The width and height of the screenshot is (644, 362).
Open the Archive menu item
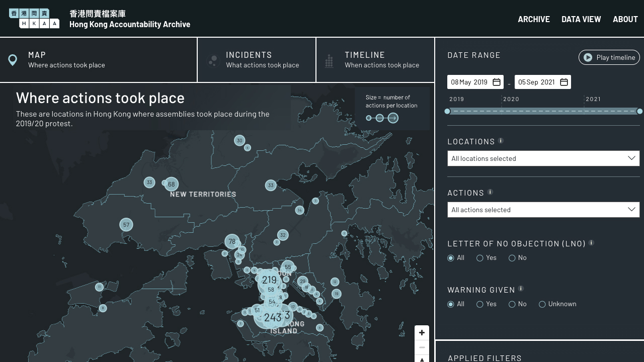pyautogui.click(x=534, y=19)
